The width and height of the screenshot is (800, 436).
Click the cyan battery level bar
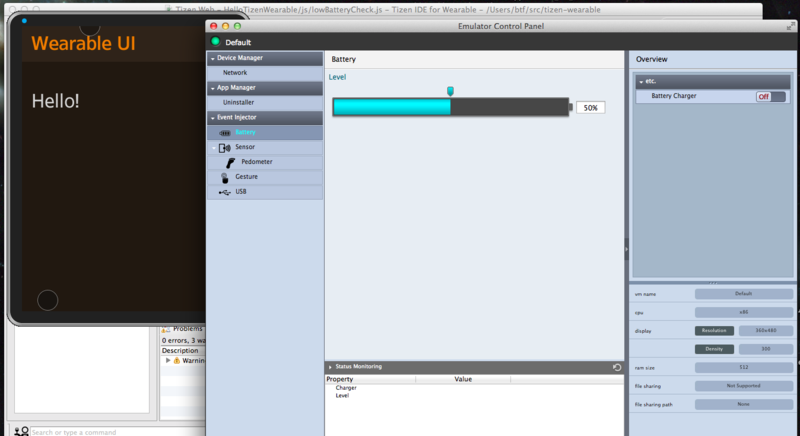tap(392, 107)
